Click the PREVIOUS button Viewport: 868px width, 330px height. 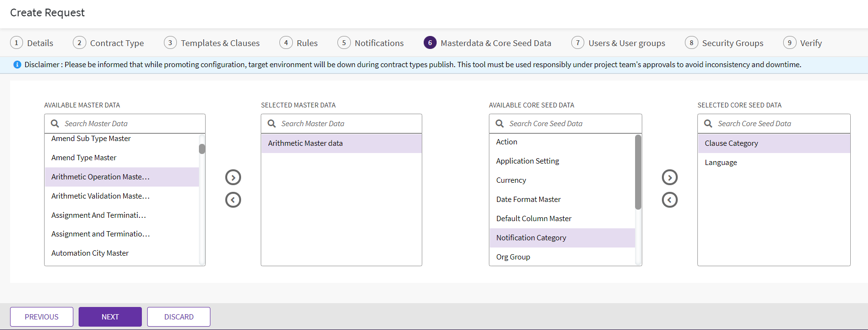(42, 317)
